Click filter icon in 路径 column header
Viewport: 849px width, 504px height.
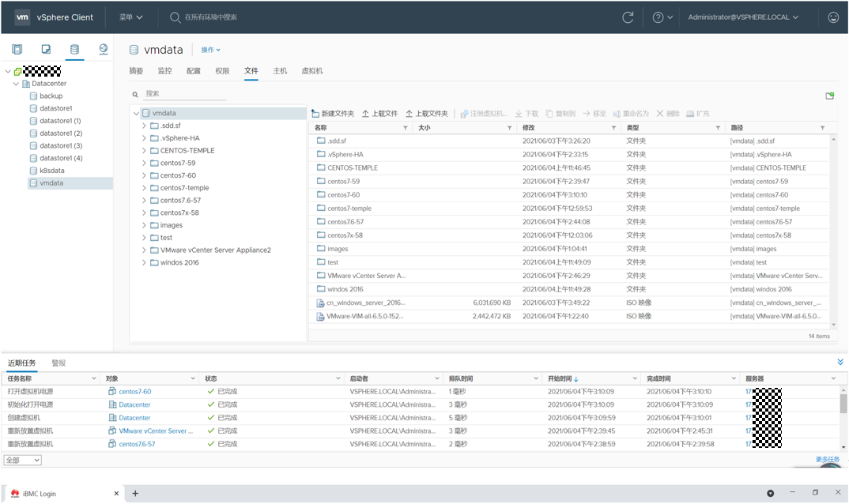tap(822, 128)
